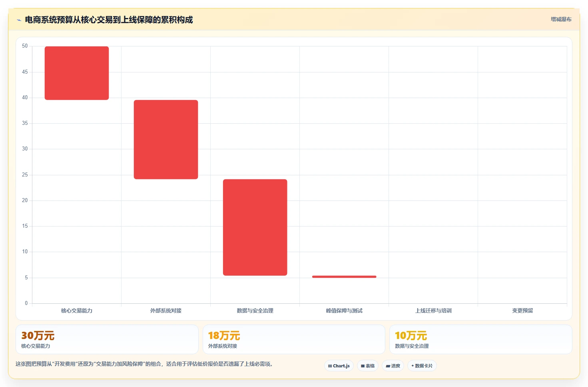Screen dimensions: 588x387
Task: Click the title icon beside 电商系统预算
Action: click(19, 20)
